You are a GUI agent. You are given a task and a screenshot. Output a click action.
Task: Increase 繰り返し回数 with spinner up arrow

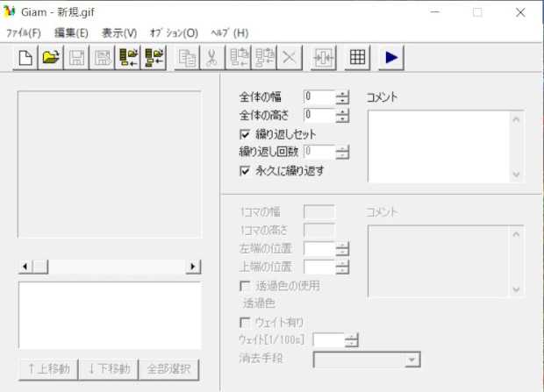coord(342,148)
